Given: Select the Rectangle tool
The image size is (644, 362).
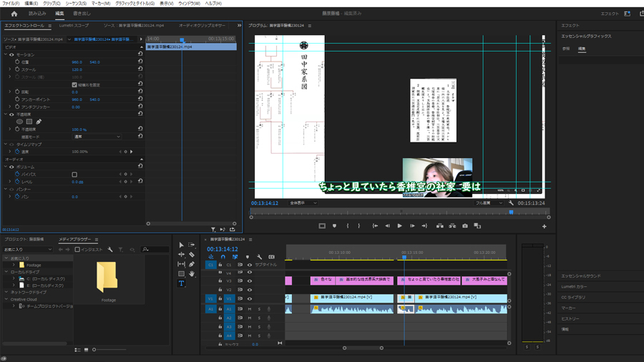Looking at the screenshot, I should coord(181,274).
